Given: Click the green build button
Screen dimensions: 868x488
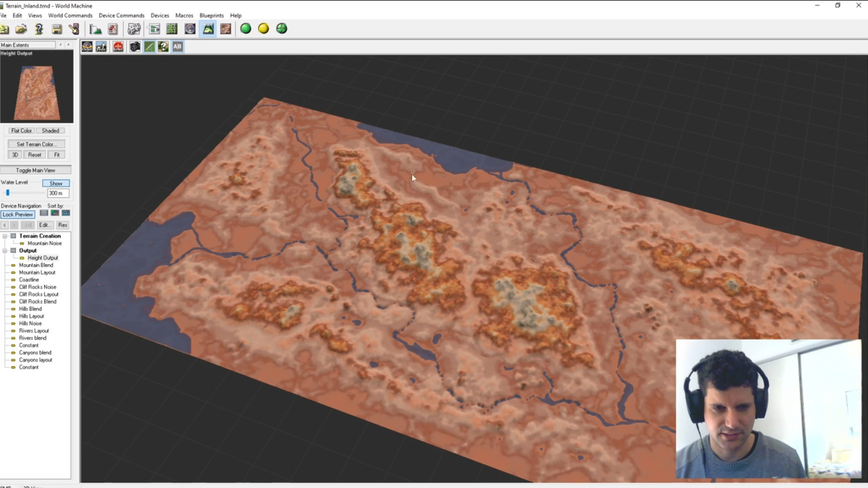Looking at the screenshot, I should click(x=245, y=29).
